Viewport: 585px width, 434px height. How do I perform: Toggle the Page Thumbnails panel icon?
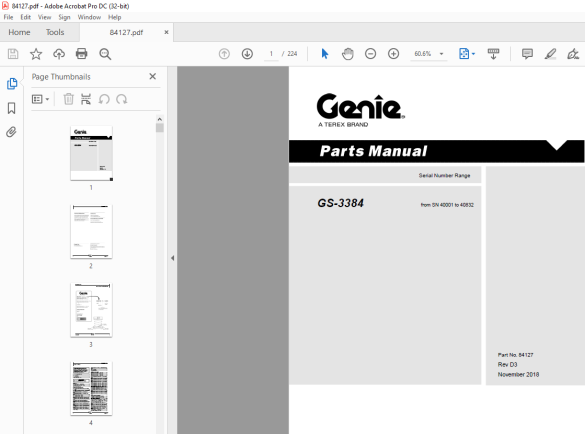coord(12,84)
